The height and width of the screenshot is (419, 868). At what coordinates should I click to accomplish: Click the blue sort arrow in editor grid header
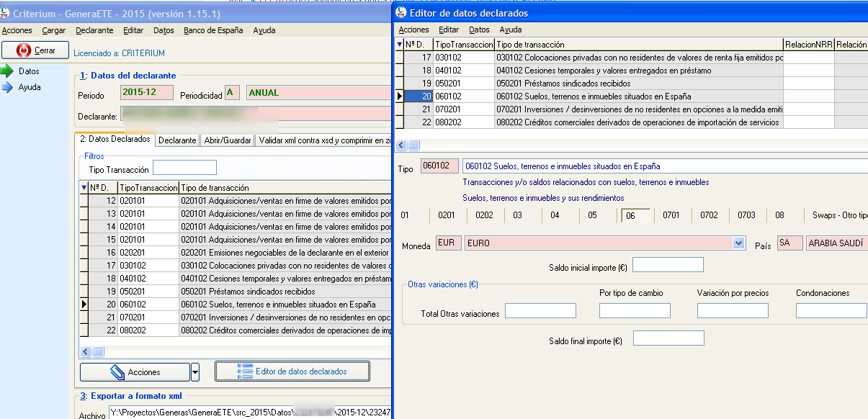coord(400,45)
